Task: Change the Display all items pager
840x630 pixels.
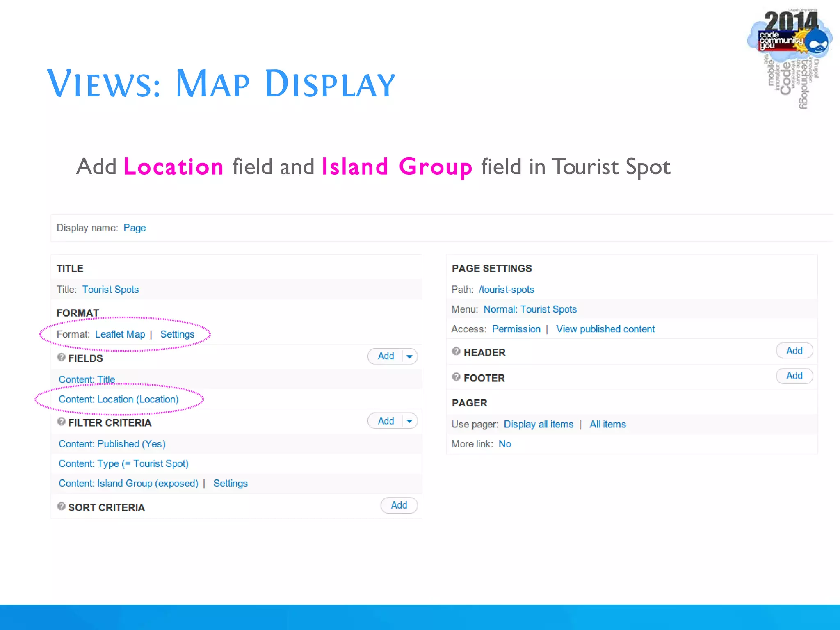Action: click(x=539, y=424)
